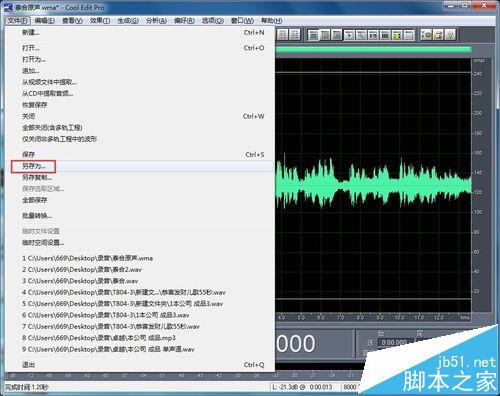
Task: Select 恢复保存 in the File menu
Action: pyautogui.click(x=140, y=105)
